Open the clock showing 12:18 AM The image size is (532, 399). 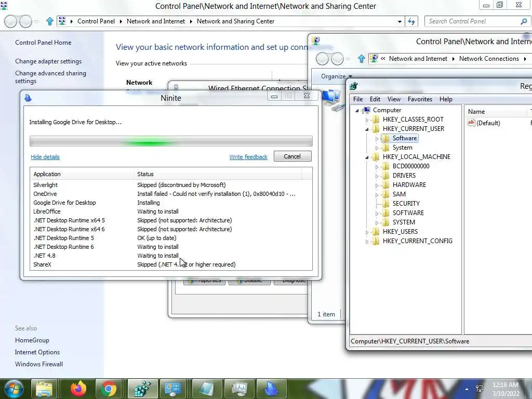click(506, 389)
